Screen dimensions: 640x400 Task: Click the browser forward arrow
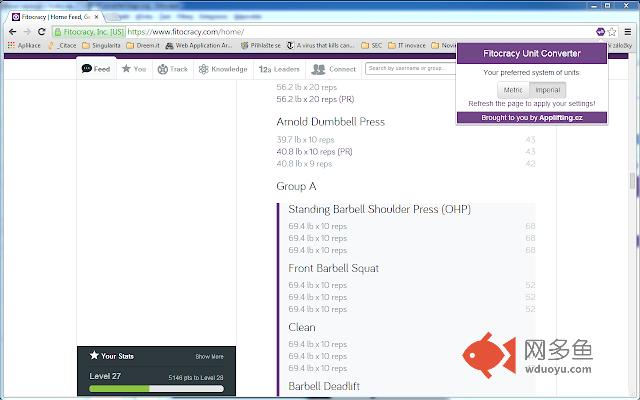[27, 32]
